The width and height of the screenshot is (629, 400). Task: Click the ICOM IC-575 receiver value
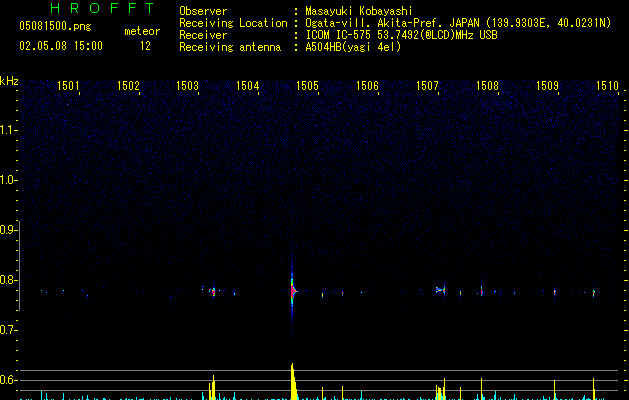(x=402, y=35)
